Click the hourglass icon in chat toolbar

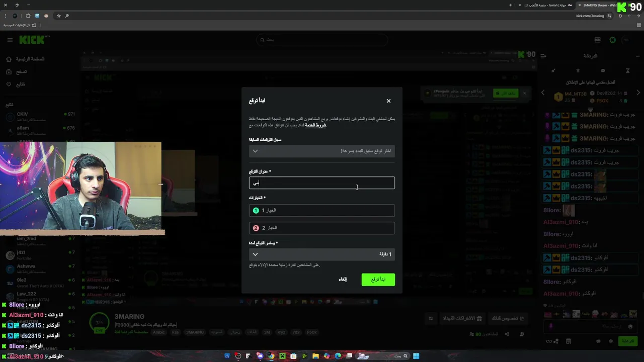pos(627,71)
